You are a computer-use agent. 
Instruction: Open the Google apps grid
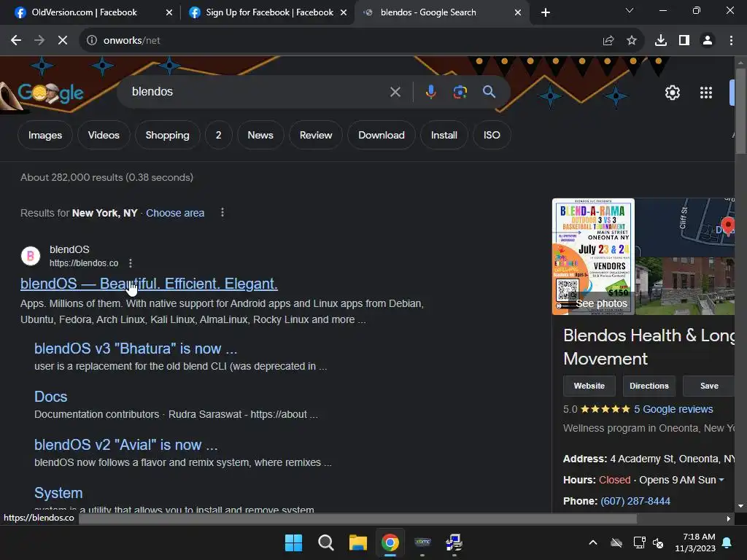coord(706,93)
